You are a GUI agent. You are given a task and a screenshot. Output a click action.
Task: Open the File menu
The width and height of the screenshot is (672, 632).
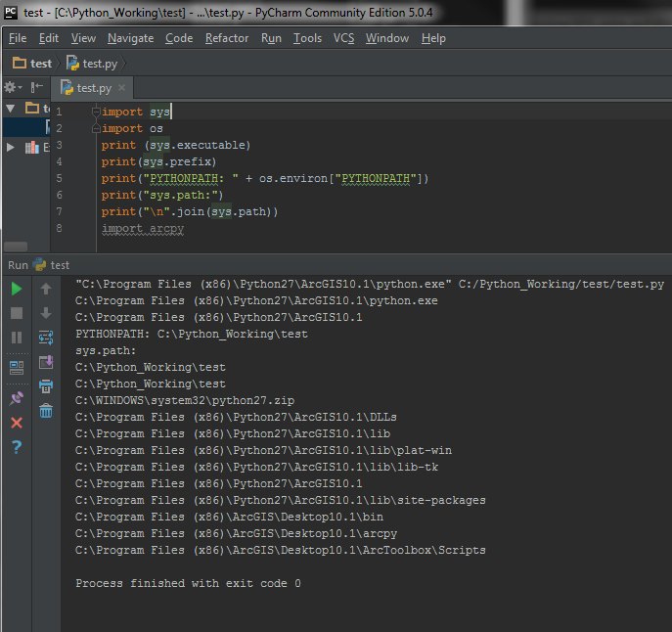point(18,38)
